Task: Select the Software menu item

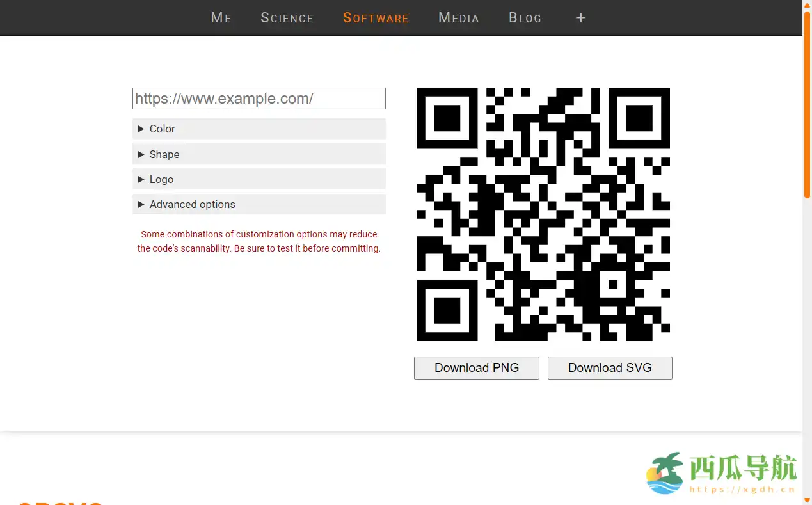Action: click(x=376, y=18)
